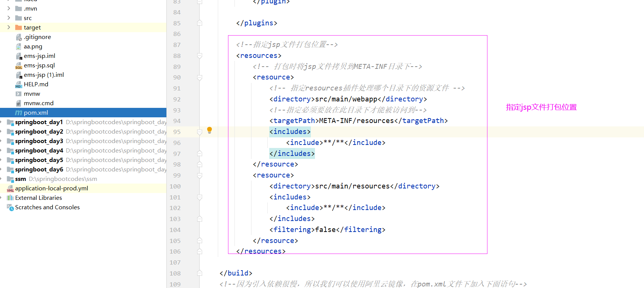Screen dimensions: 644x288
Task: Click the ems-jsp (1).iml file icon
Action: click(19, 75)
